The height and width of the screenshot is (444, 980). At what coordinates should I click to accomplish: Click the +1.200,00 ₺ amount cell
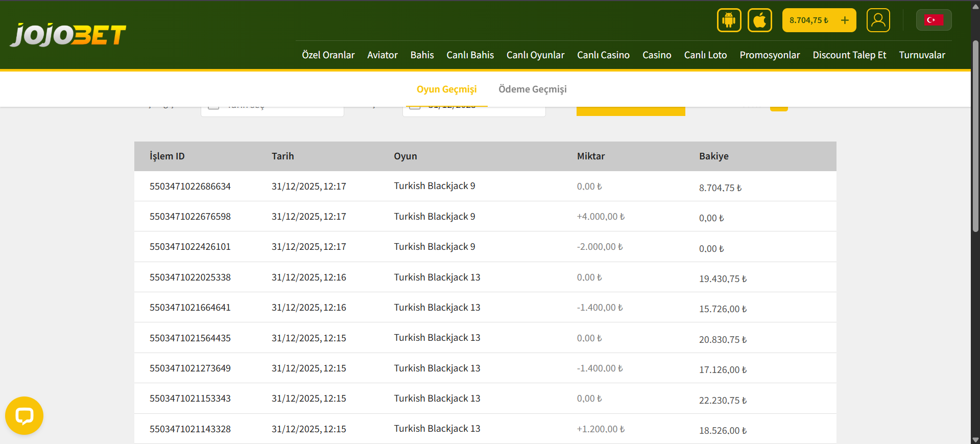point(601,429)
